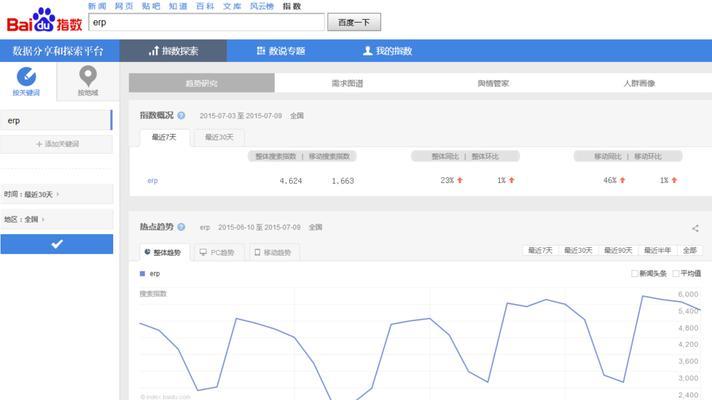Choose 最近半年 range in trend chart
This screenshot has height=400, width=712.
[658, 250]
